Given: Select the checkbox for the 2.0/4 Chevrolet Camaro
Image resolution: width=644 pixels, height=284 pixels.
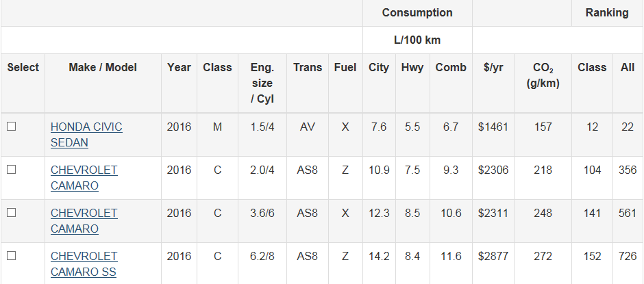Looking at the screenshot, I should (12, 170).
